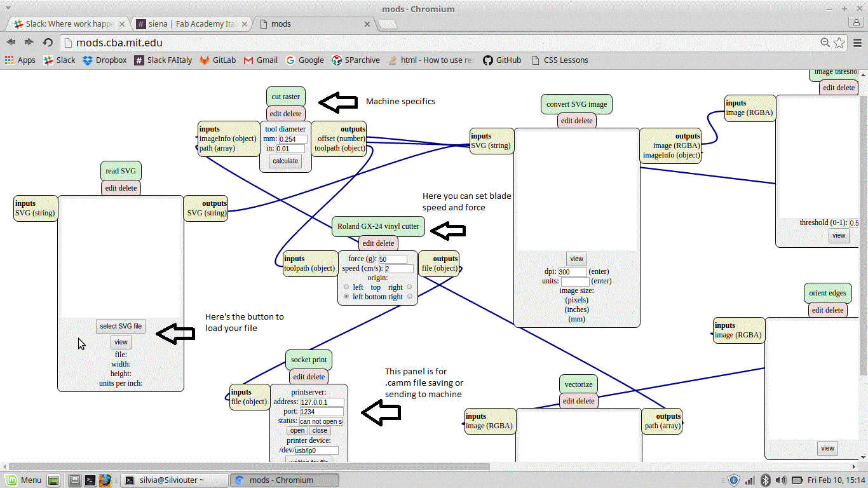The width and height of the screenshot is (868, 488).
Task: Go back with the browser back arrow
Action: [11, 43]
